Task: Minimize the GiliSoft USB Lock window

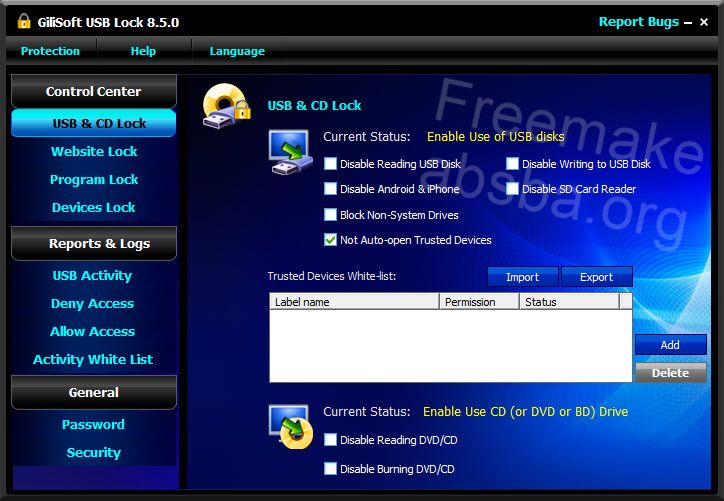Action: [x=688, y=22]
